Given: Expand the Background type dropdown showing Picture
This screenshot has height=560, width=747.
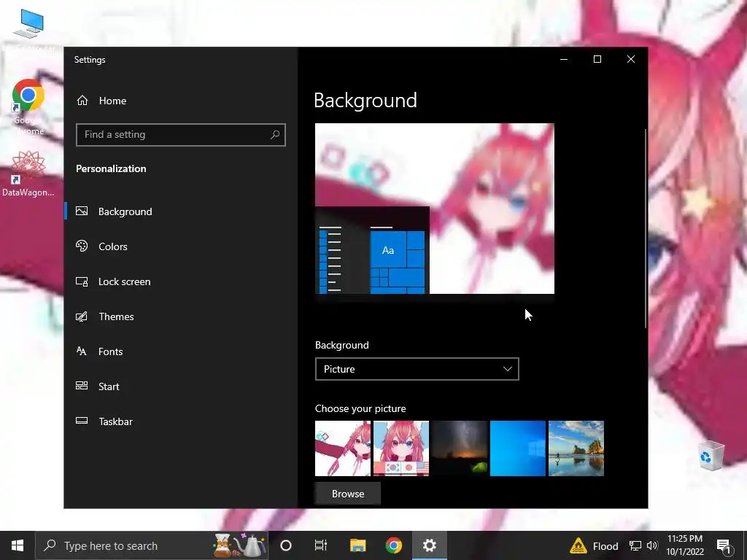Looking at the screenshot, I should pyautogui.click(x=417, y=369).
